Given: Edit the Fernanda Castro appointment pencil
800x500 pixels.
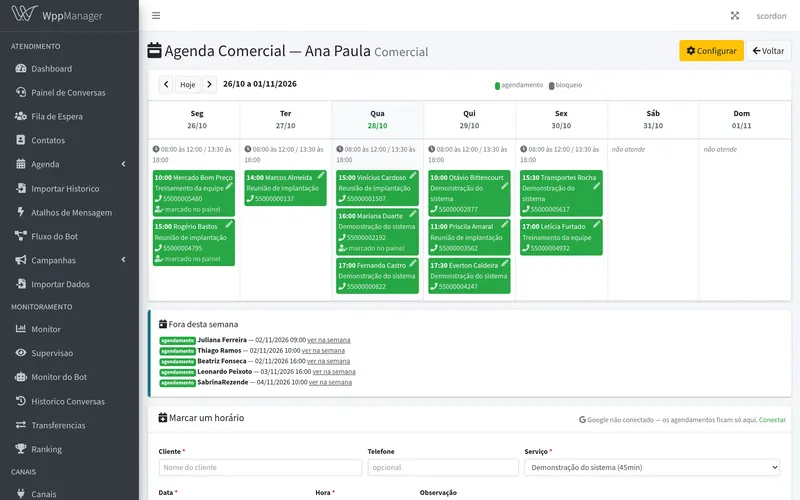Looking at the screenshot, I should point(413,263).
